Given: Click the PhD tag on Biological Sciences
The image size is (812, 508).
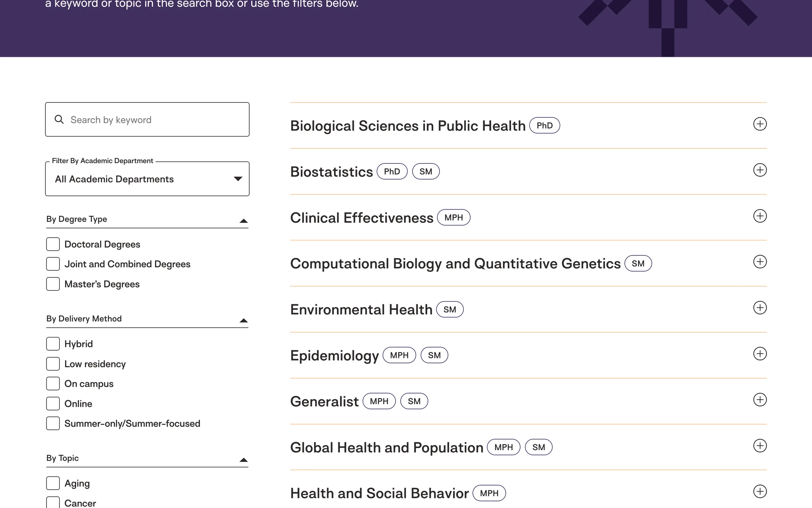Looking at the screenshot, I should click(544, 125).
